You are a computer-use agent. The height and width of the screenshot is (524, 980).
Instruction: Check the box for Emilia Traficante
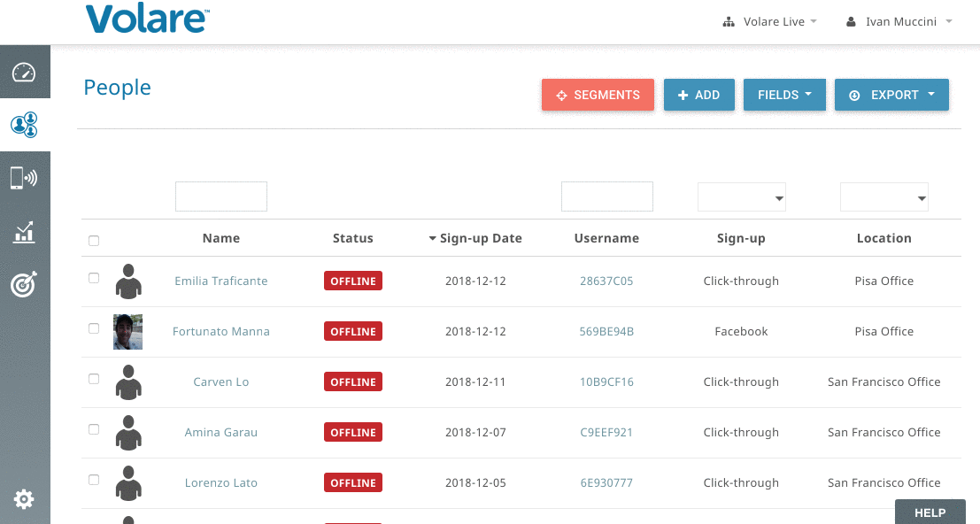[x=94, y=278]
